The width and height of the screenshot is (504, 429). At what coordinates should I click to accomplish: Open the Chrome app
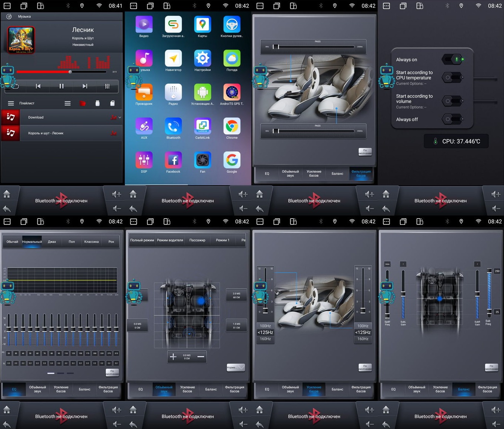[232, 127]
